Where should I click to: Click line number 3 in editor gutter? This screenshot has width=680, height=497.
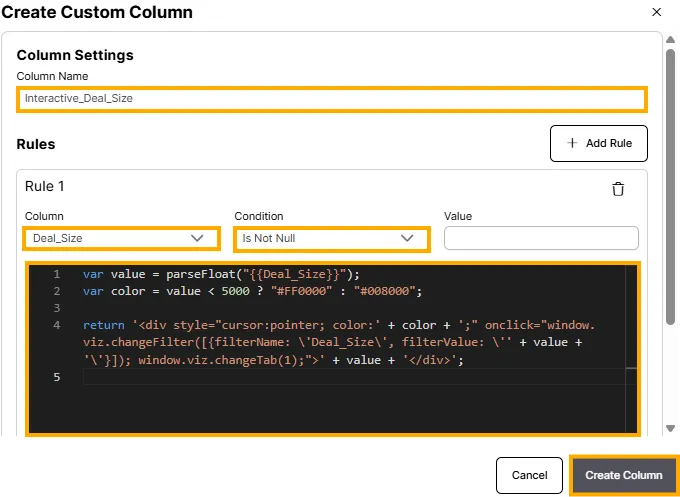[57, 308]
